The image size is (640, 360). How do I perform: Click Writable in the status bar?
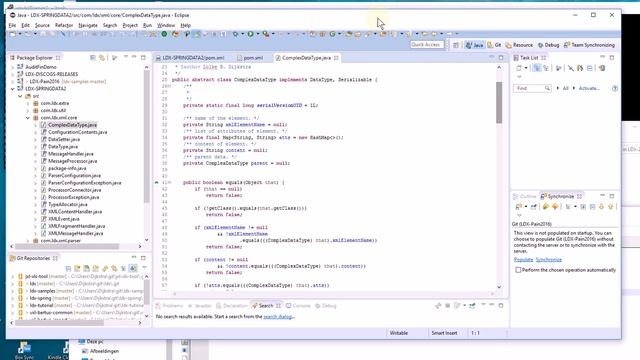399,333
